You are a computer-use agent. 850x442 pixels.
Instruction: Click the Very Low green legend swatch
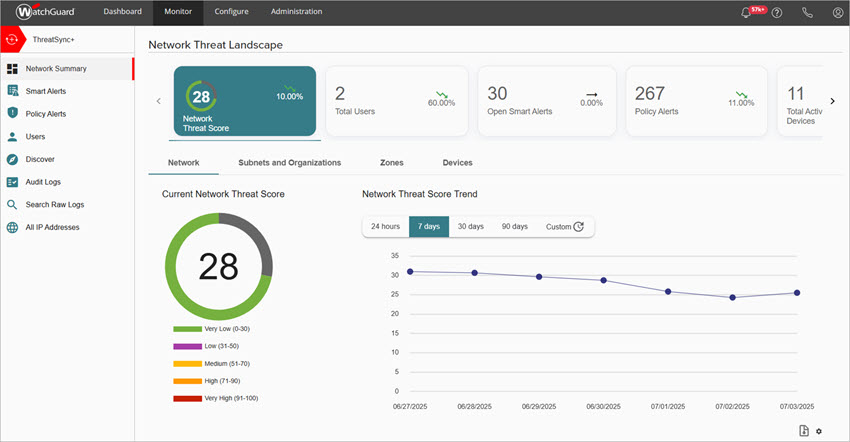pyautogui.click(x=187, y=329)
